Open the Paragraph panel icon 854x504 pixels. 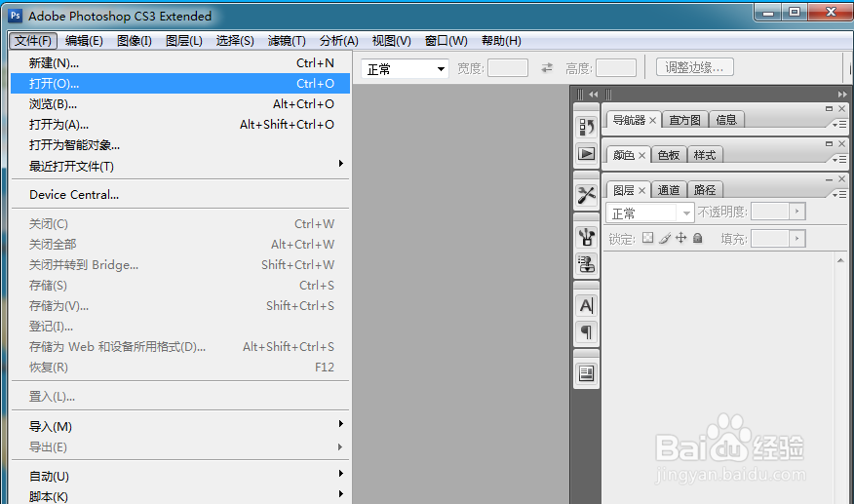click(x=587, y=332)
